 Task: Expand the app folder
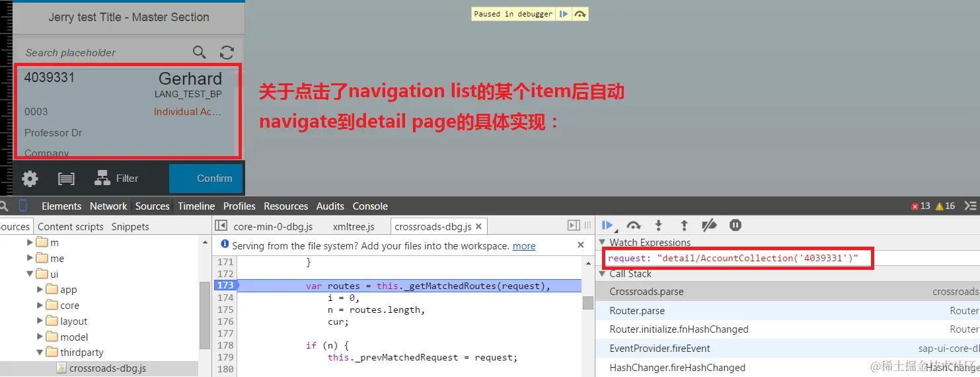[x=40, y=290]
